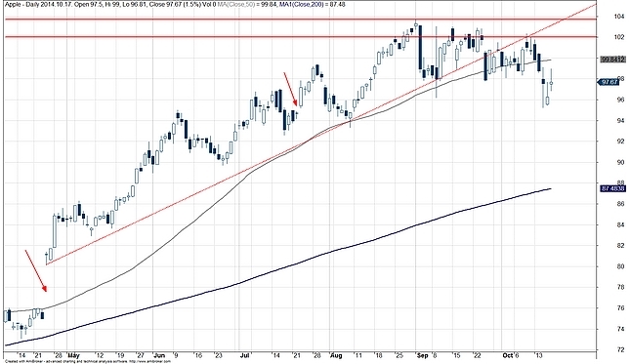The height and width of the screenshot is (364, 630).
Task: Click the 92 price axis label
Action: 620,142
